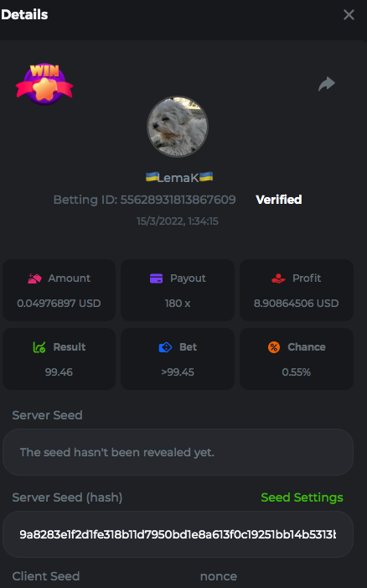Image resolution: width=367 pixels, height=588 pixels.
Task: Click the Verified label
Action: (x=279, y=200)
